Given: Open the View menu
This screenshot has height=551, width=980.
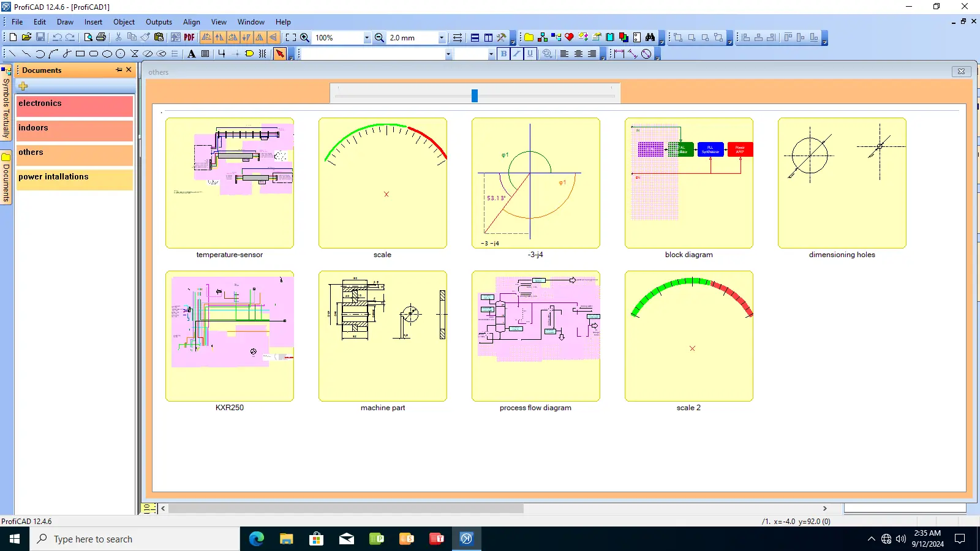Looking at the screenshot, I should click(219, 22).
